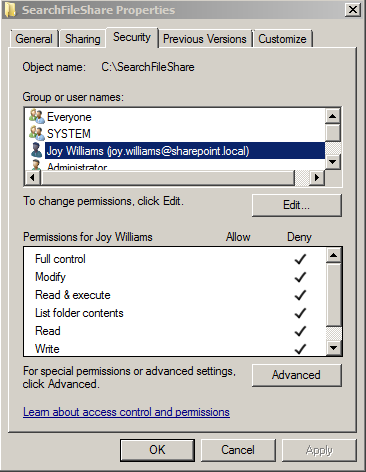This screenshot has height=472, width=366.
Task: Click user list horizontal scrollbar thumb
Action: 167,177
